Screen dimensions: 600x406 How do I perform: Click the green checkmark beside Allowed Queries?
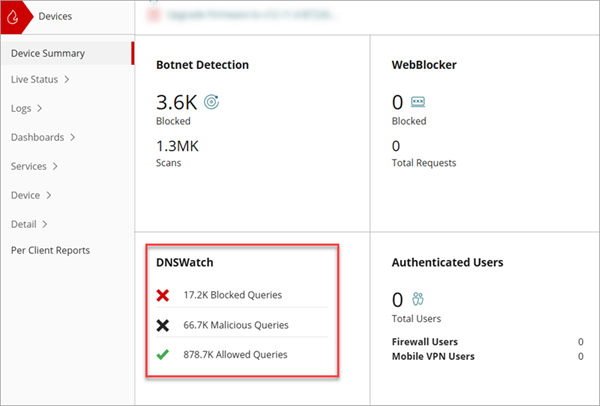[163, 355]
